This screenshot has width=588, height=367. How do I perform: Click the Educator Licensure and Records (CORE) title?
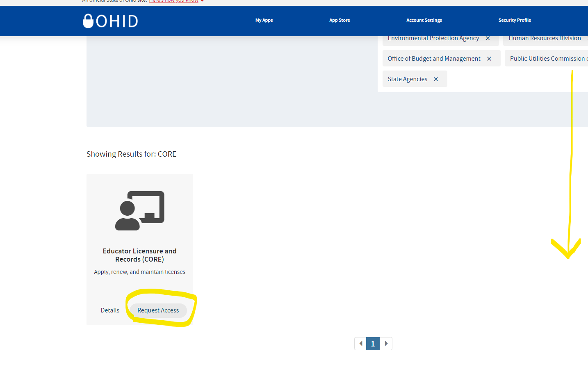[139, 255]
